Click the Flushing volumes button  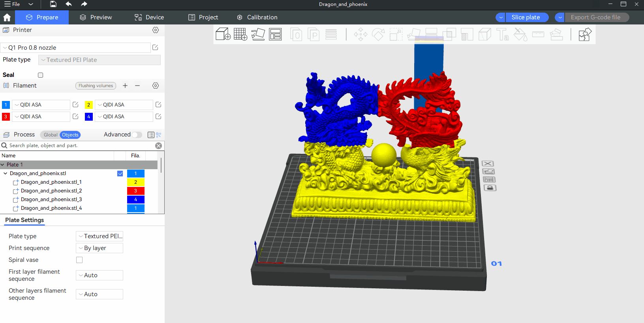pos(96,86)
